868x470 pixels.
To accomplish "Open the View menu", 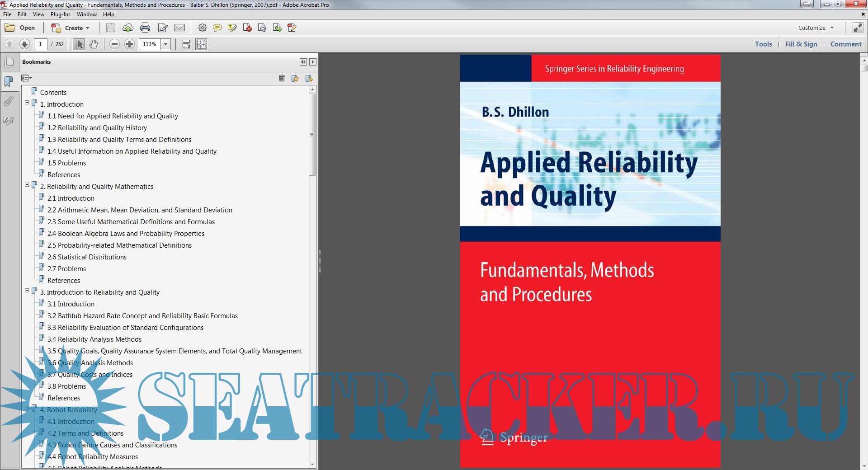I will (x=38, y=14).
